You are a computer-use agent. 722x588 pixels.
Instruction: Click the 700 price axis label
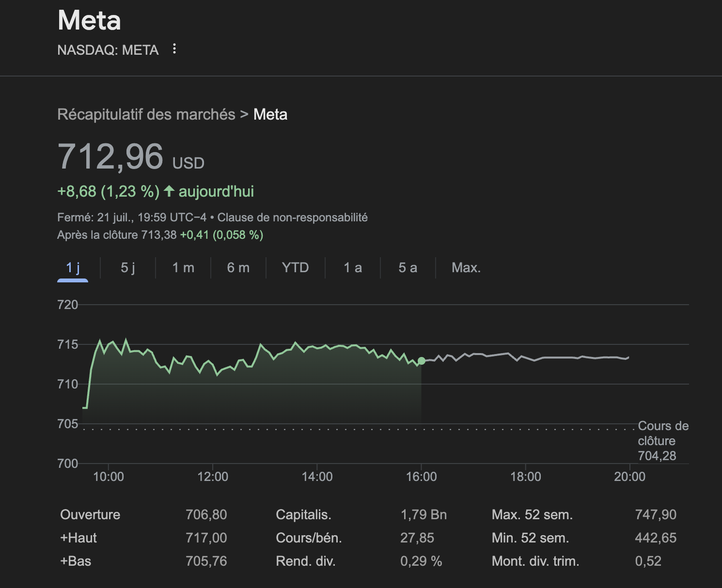click(67, 464)
